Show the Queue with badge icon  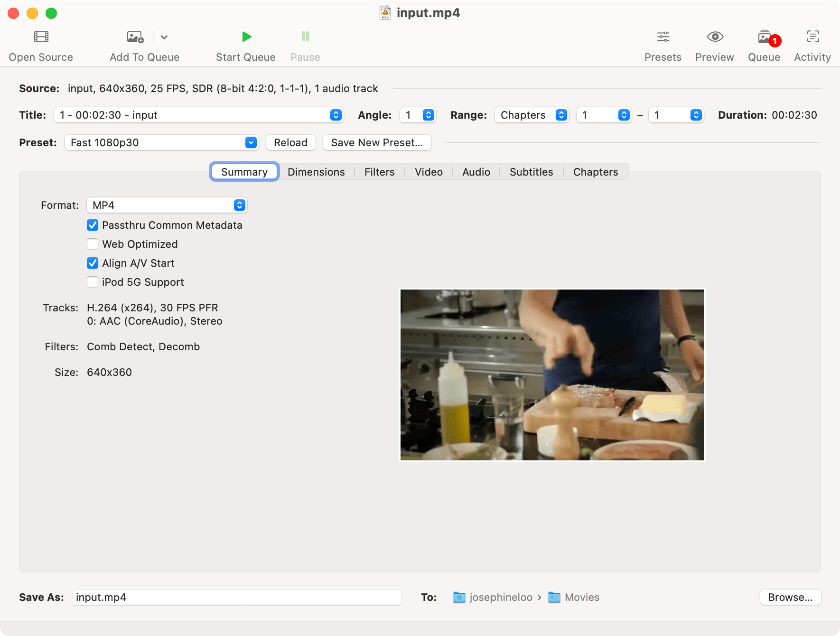(765, 37)
